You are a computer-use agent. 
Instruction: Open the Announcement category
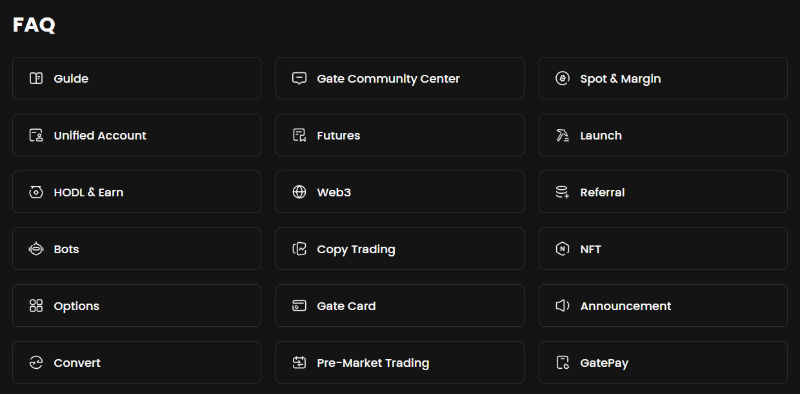click(663, 306)
